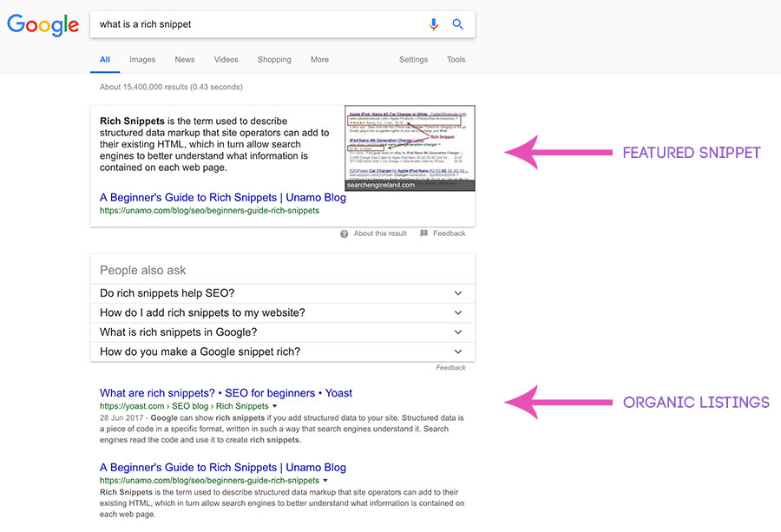Click organic result green unamo.com URL
The height and width of the screenshot is (532, 781).
[x=209, y=481]
